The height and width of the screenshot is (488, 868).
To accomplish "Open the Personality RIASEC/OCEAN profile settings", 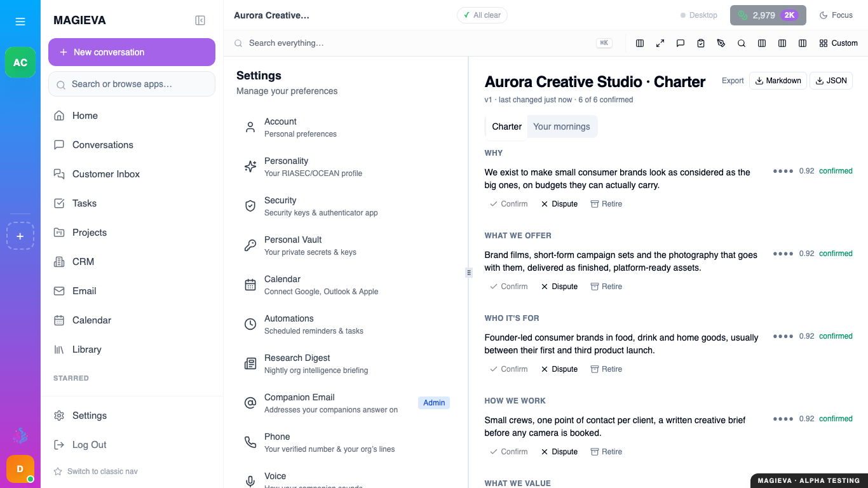I will click(x=346, y=166).
